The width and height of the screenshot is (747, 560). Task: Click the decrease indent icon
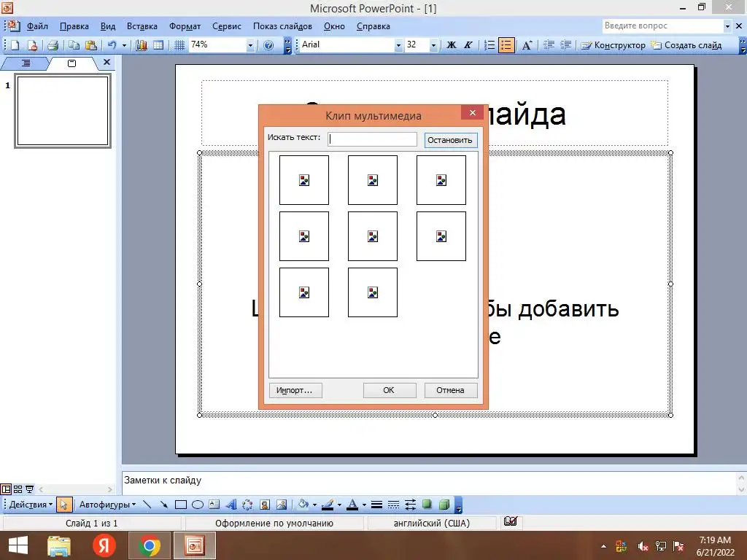tap(549, 45)
